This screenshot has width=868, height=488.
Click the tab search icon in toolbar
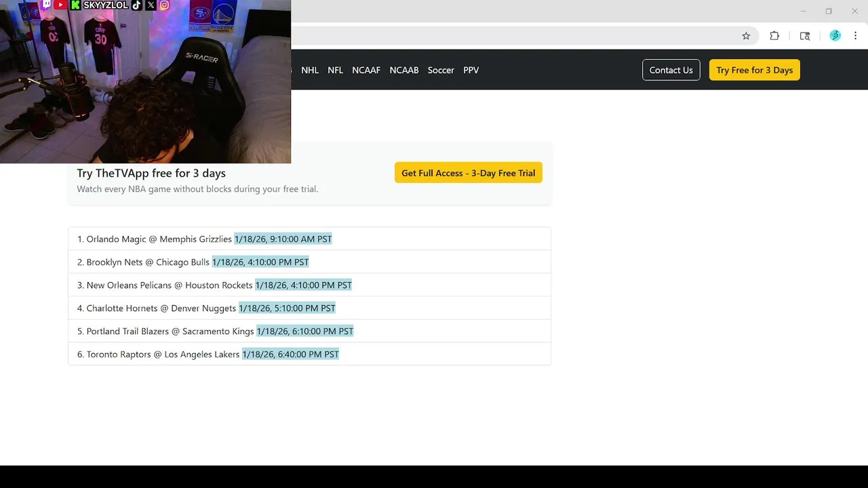(x=805, y=36)
